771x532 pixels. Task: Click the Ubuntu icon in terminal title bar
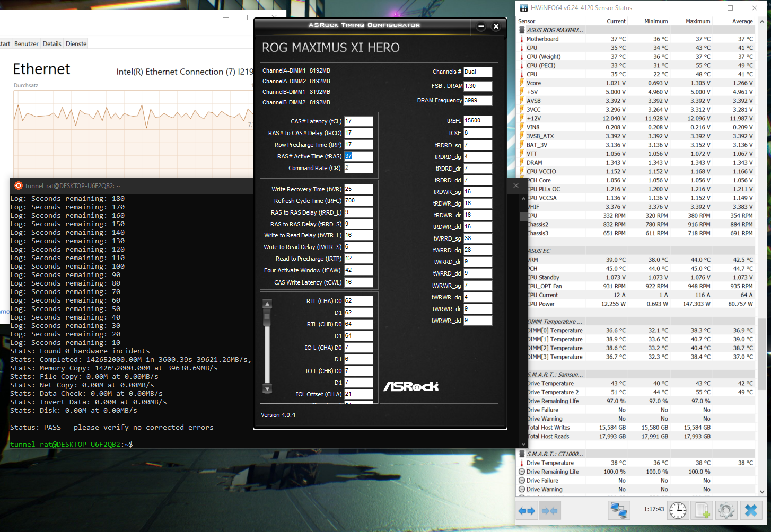(x=19, y=185)
